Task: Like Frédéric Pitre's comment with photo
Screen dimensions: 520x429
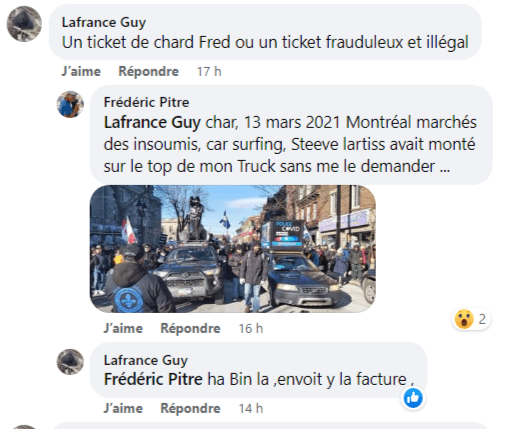Action: [x=123, y=328]
